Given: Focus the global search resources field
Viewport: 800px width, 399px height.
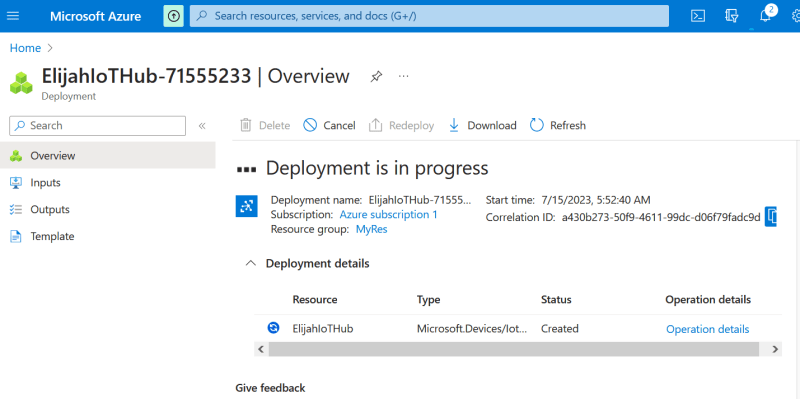Looking at the screenshot, I should pos(429,16).
